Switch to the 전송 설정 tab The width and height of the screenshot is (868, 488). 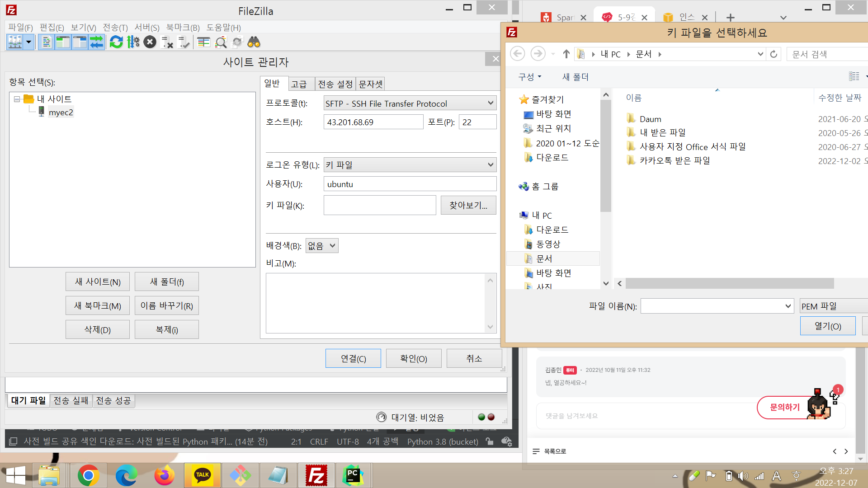click(335, 84)
